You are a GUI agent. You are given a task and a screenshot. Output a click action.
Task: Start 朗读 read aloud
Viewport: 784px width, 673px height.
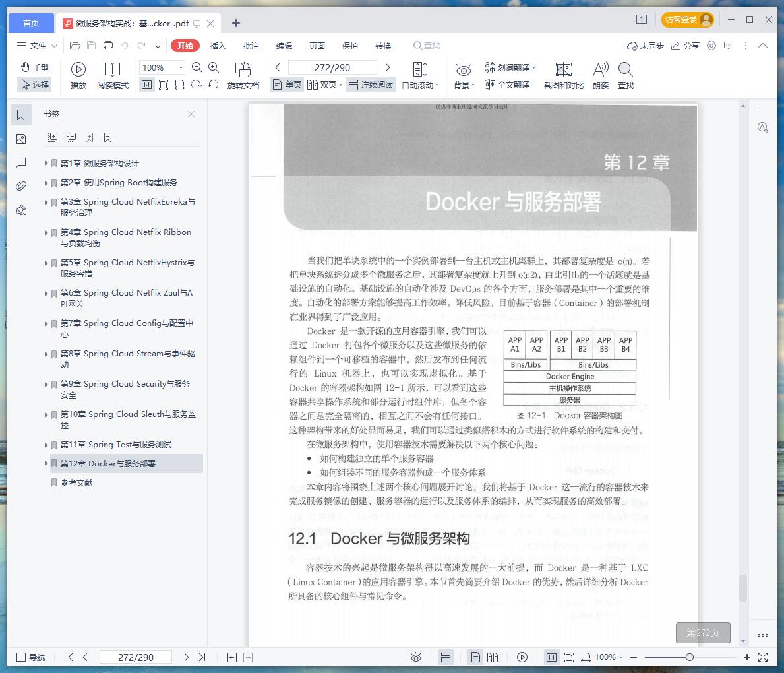tap(601, 76)
